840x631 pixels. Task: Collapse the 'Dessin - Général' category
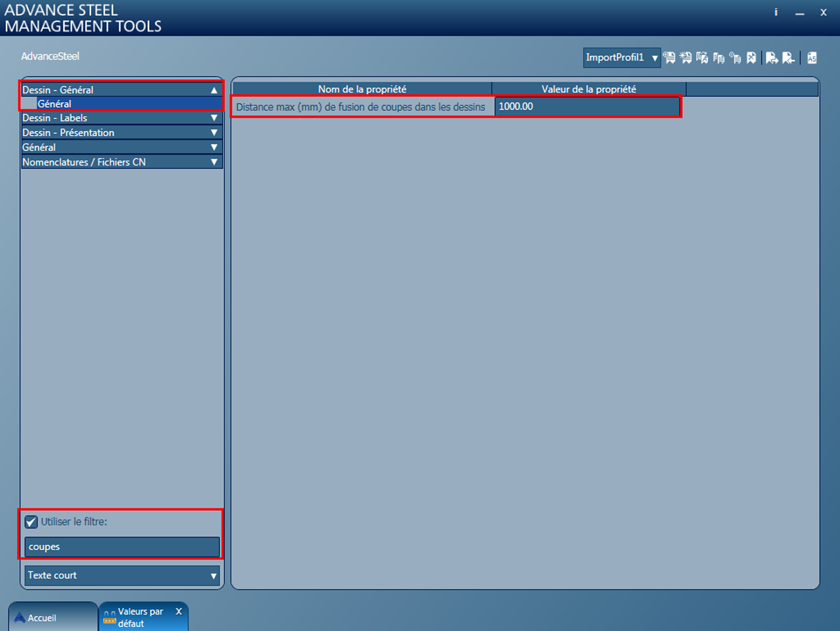click(x=122, y=90)
